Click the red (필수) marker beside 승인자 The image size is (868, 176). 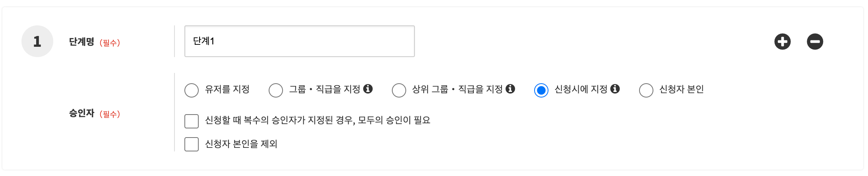click(110, 114)
